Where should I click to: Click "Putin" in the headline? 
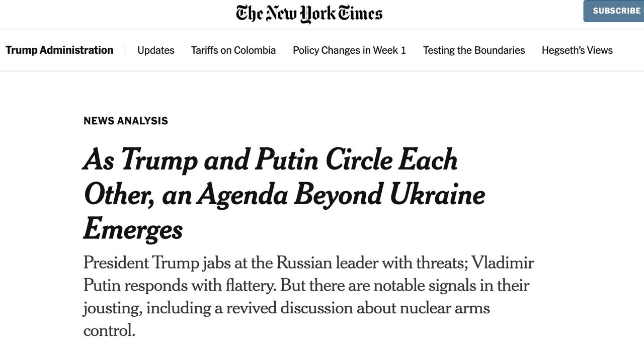[x=287, y=160]
